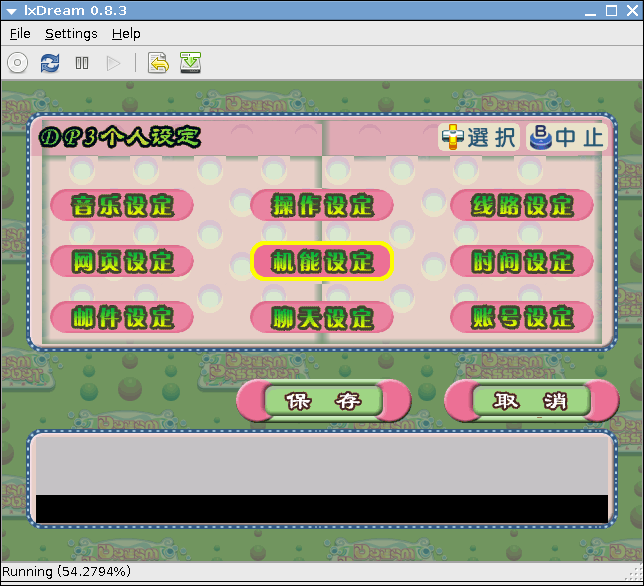This screenshot has width=644, height=586.
Task: Select the 聊天设定 button
Action: pos(322,317)
